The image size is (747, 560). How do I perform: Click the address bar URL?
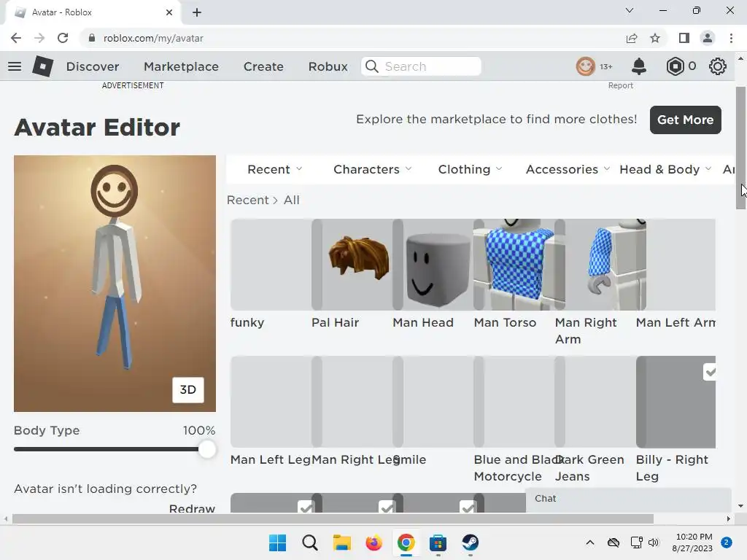tap(153, 38)
